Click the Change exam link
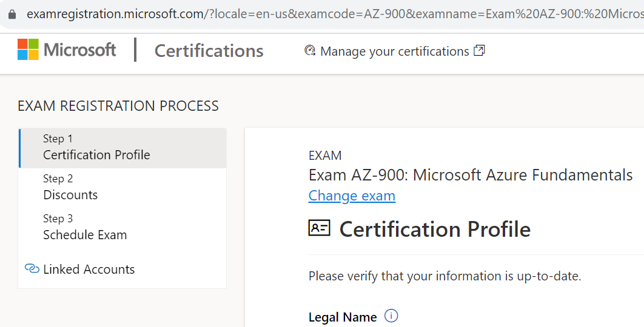The image size is (644, 327). click(x=352, y=196)
